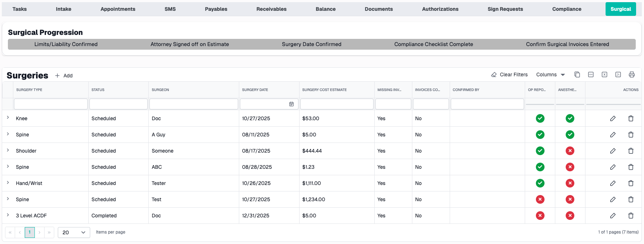Open the surgery date filter calendar
Image resolution: width=644 pixels, height=244 pixels.
[x=291, y=104]
